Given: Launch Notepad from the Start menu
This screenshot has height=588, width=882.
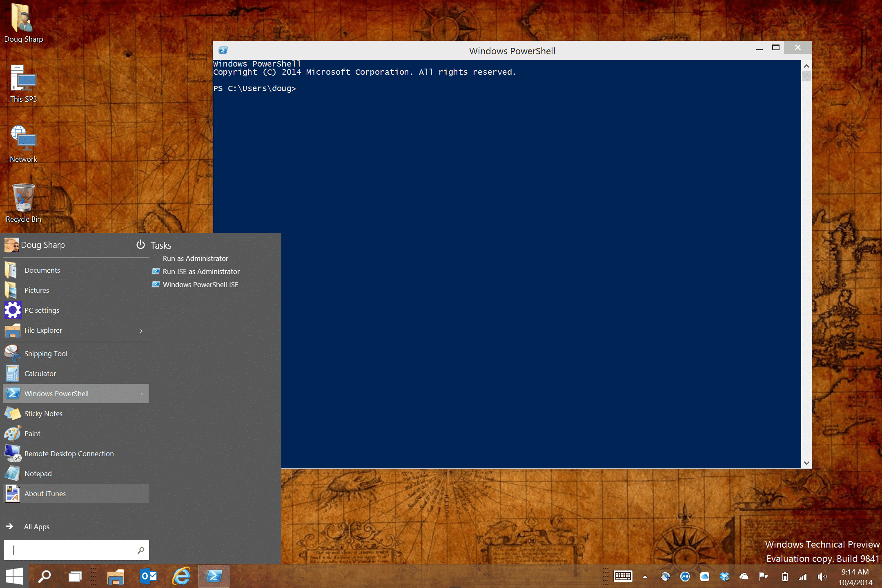Looking at the screenshot, I should pyautogui.click(x=76, y=474).
